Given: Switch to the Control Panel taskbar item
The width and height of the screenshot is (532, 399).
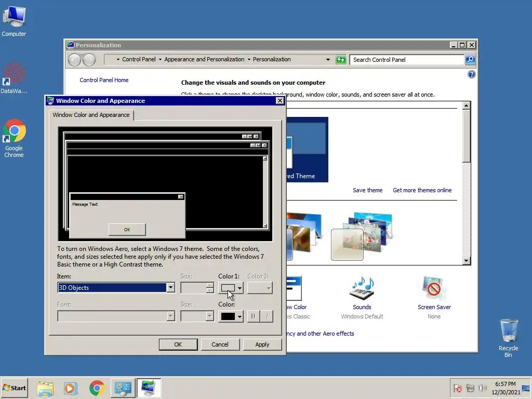Looking at the screenshot, I should point(123,388).
